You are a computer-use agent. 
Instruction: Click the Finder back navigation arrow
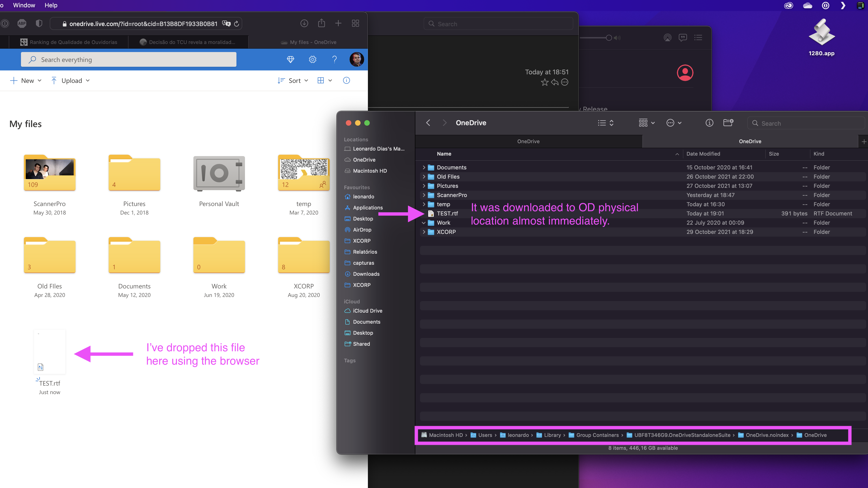428,123
